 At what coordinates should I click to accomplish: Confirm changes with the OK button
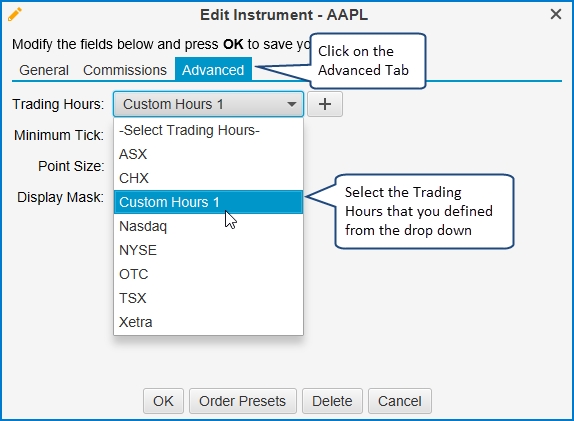163,401
